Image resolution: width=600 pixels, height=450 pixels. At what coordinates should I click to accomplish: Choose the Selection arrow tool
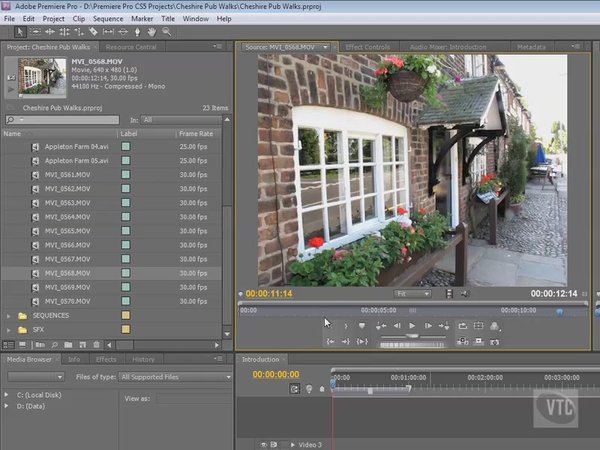point(21,32)
